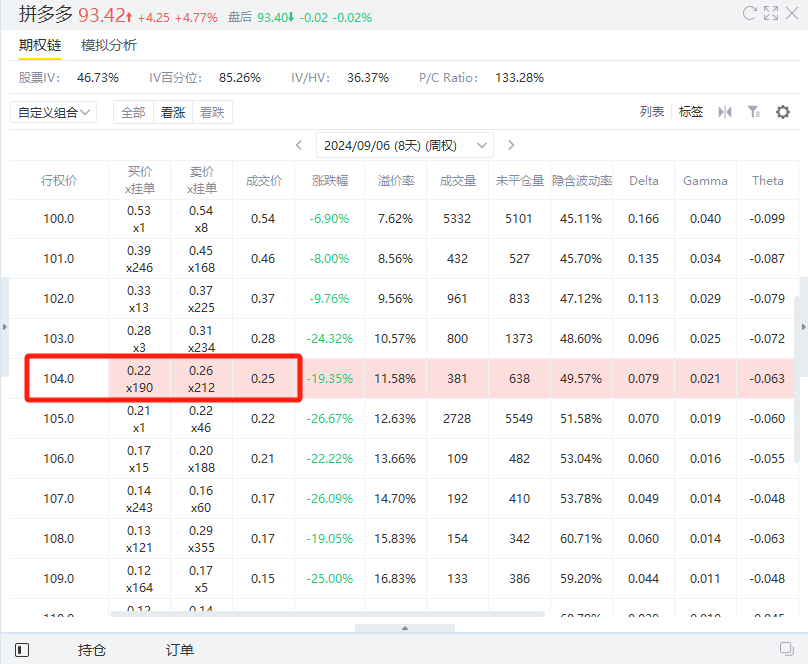Go to previous expiration date arrow
Viewport: 808px width, 664px height.
[299, 145]
